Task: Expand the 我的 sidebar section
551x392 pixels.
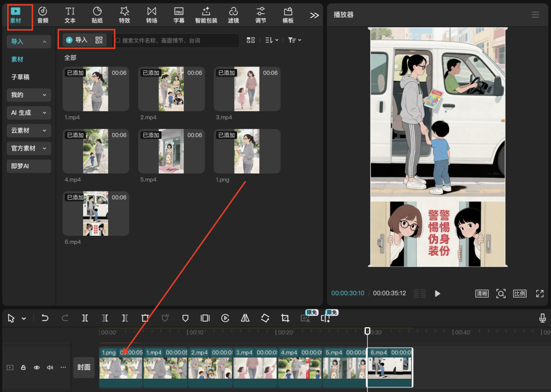Action: (x=29, y=95)
